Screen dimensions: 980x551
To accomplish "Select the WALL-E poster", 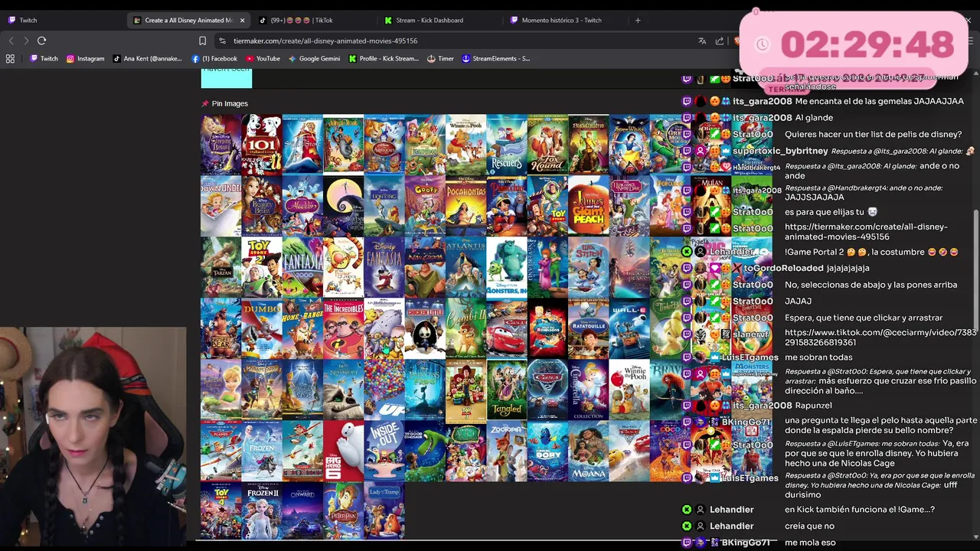I will click(629, 328).
